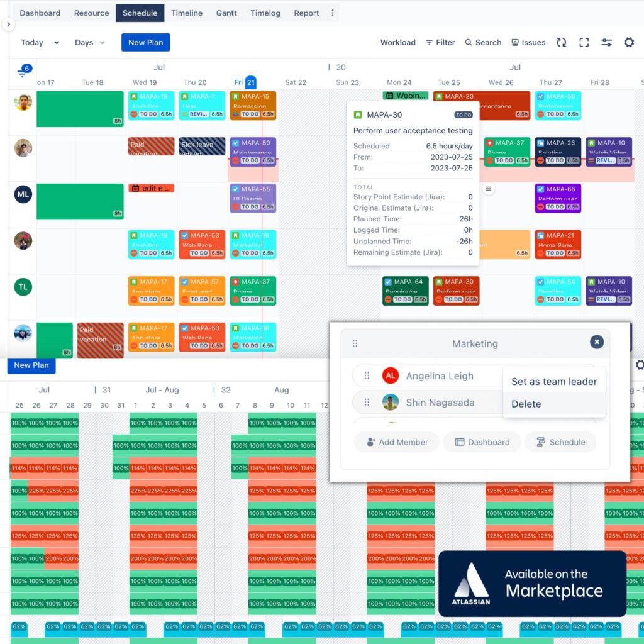Open the Schedule settings gear icon
Viewport: 644px width, 644px height.
coord(629,42)
